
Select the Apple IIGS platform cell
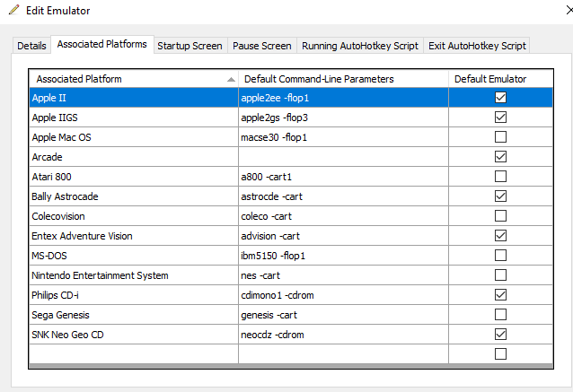134,118
